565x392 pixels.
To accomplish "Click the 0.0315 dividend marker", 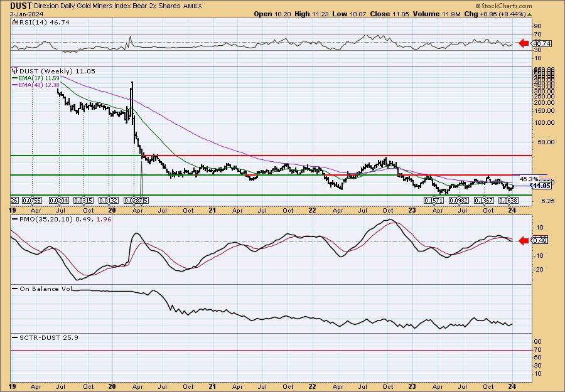I will pos(83,200).
